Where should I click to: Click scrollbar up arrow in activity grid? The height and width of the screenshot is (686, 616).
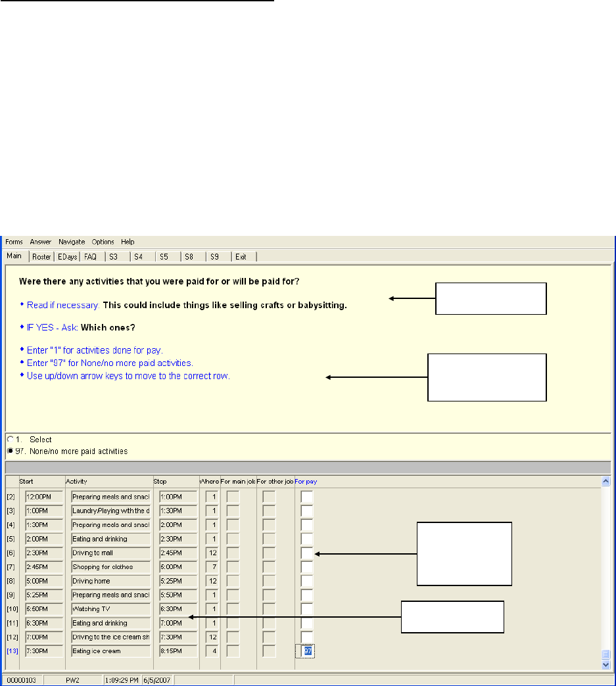tap(606, 482)
